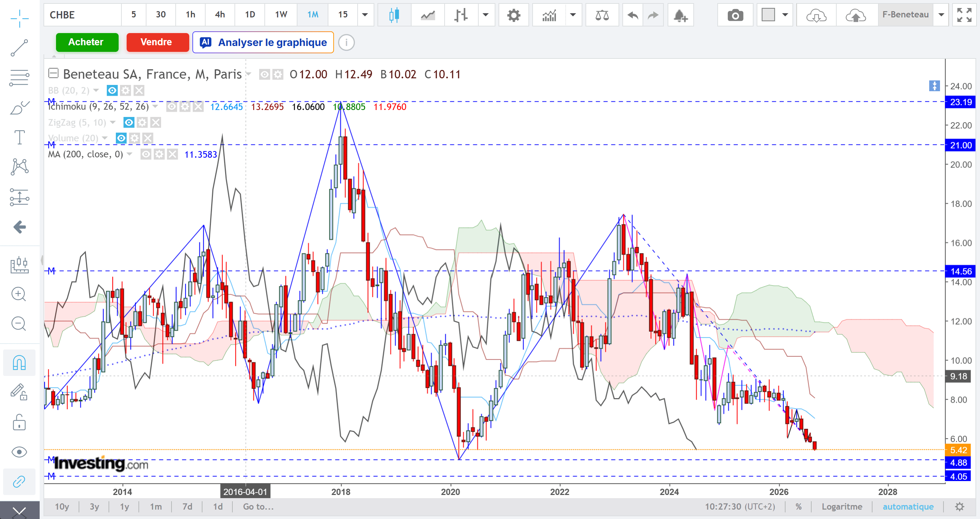Viewport: 980px width, 519px height.
Task: Switch to the 1W timeframe
Action: 281,15
